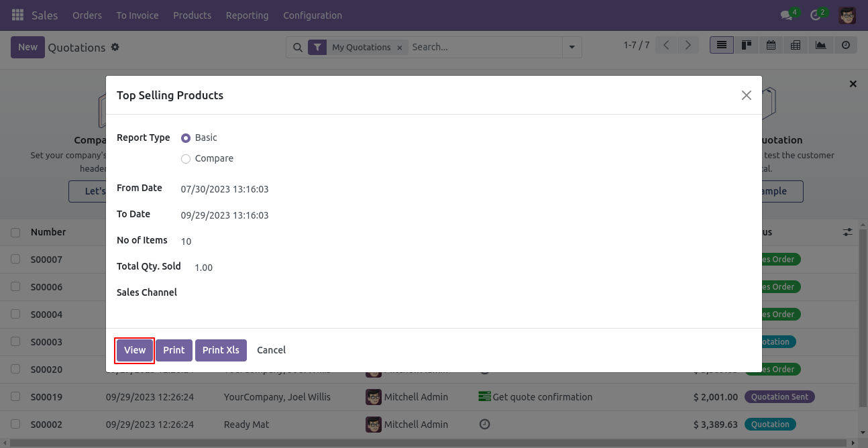Open the activities clock icon in header
This screenshot has width=868, height=448.
[816, 15]
